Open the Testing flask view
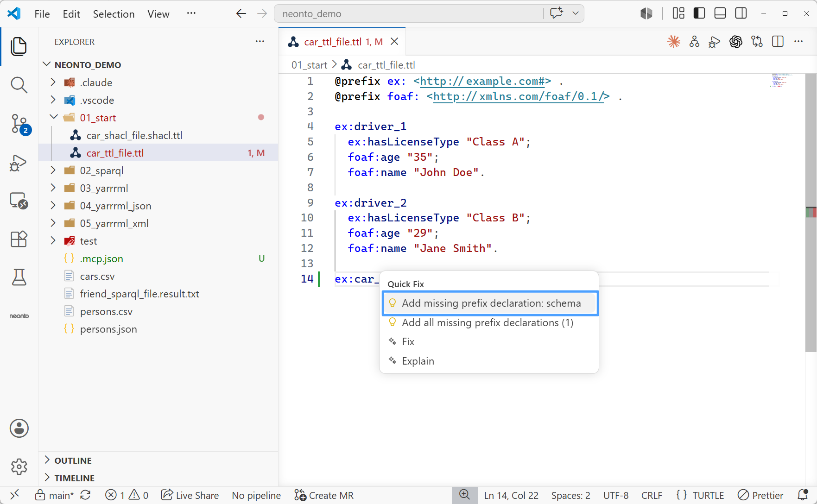This screenshot has height=504, width=817. pyautogui.click(x=19, y=277)
